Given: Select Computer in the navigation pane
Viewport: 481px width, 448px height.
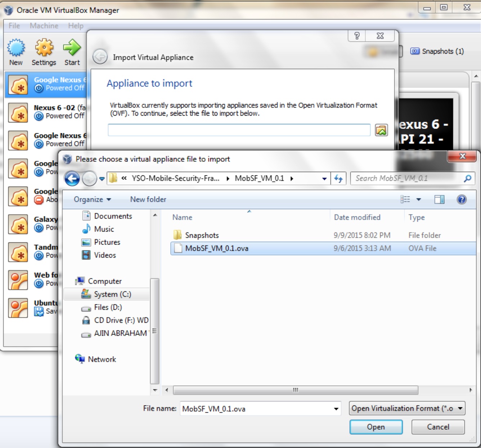Looking at the screenshot, I should pos(98,281).
